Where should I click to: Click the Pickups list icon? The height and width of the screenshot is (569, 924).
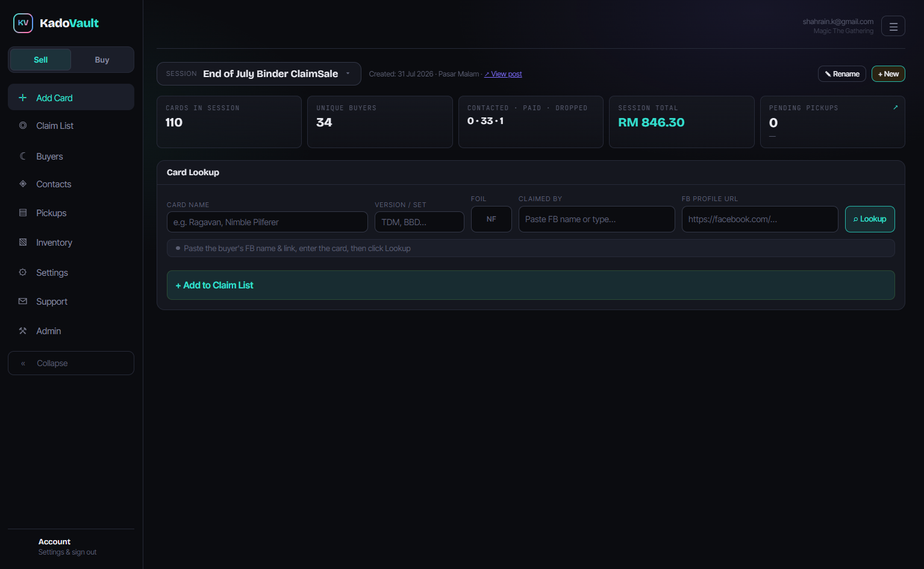(23, 213)
